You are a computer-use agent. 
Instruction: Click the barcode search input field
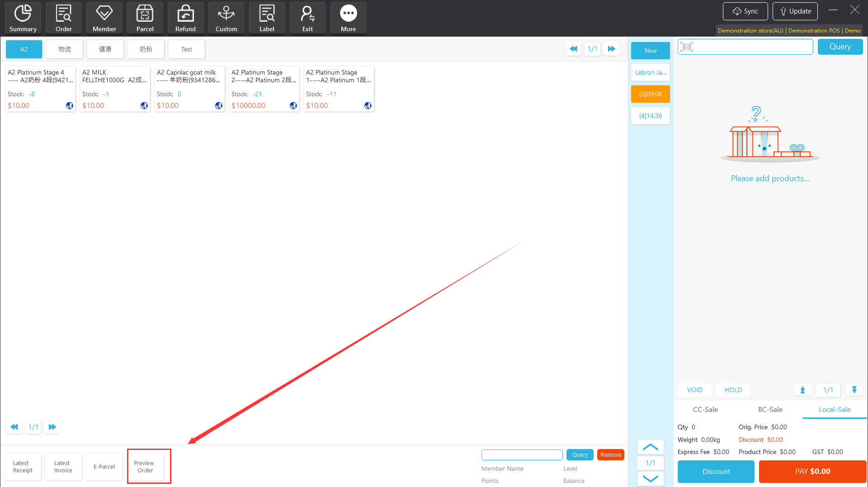pos(752,47)
